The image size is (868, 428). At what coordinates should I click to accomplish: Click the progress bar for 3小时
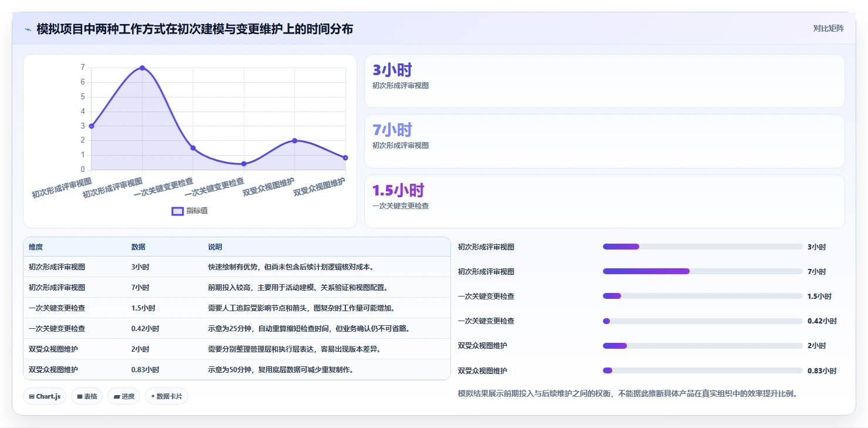click(703, 247)
